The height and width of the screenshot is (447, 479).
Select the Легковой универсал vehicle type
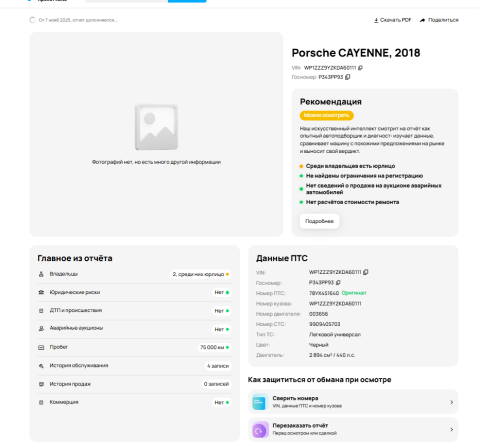[335, 334]
